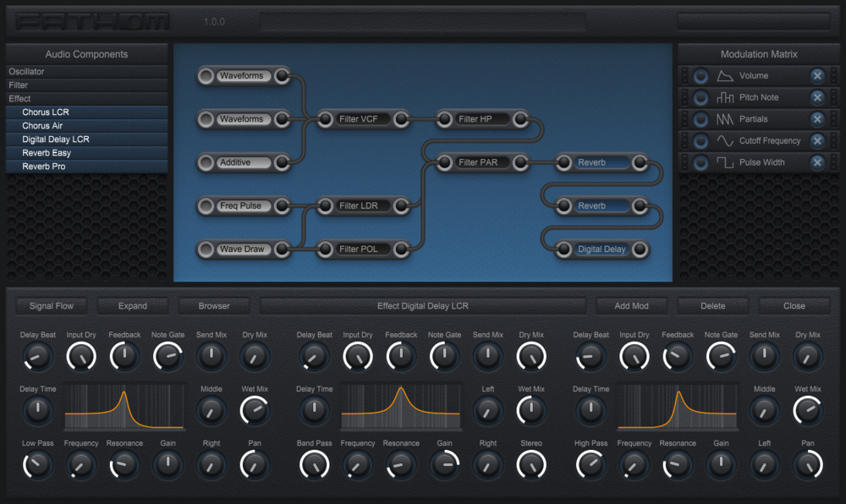Select Chorus Air effect
846x504 pixels.
[x=86, y=126]
